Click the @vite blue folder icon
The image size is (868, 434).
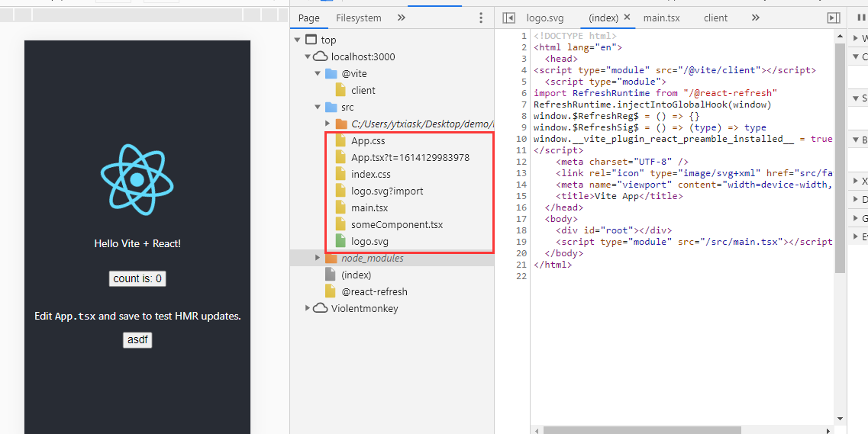(x=331, y=73)
